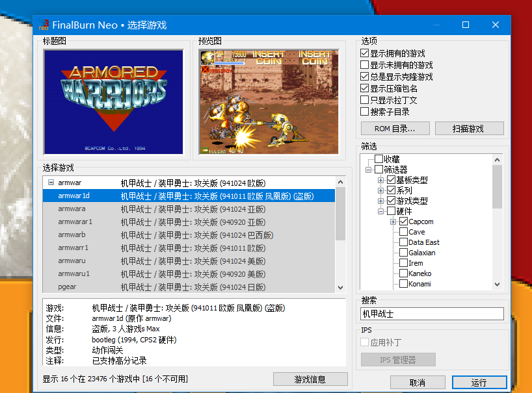Select the armwarar1 (940920 亚版) row
This screenshot has height=393, width=532.
coord(189,222)
